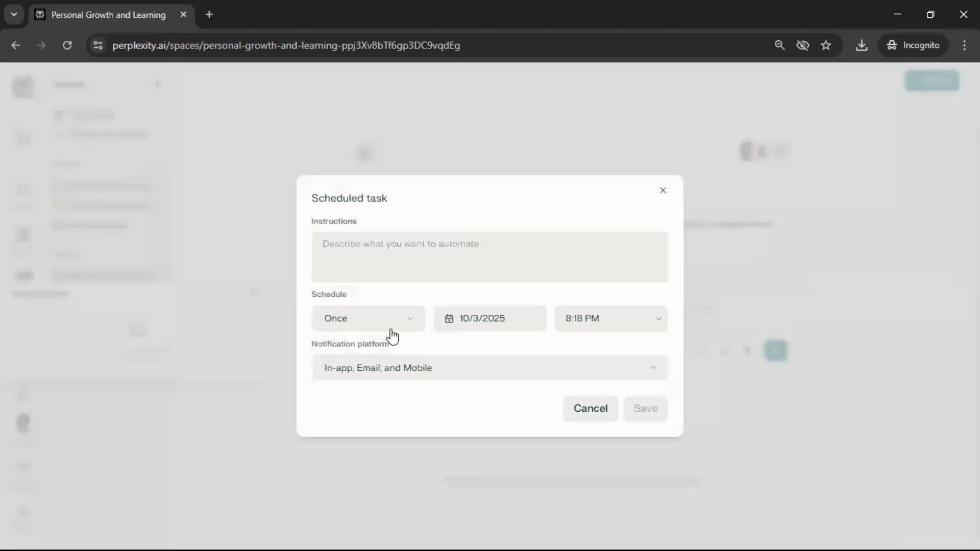This screenshot has width=980, height=551.
Task: Close the Scheduled task dialog
Action: (x=663, y=190)
